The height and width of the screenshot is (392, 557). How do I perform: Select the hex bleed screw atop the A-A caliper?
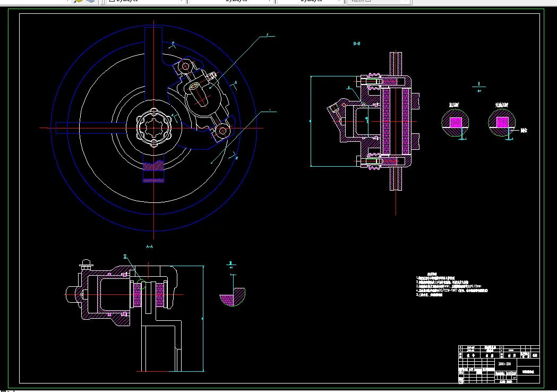[85, 264]
